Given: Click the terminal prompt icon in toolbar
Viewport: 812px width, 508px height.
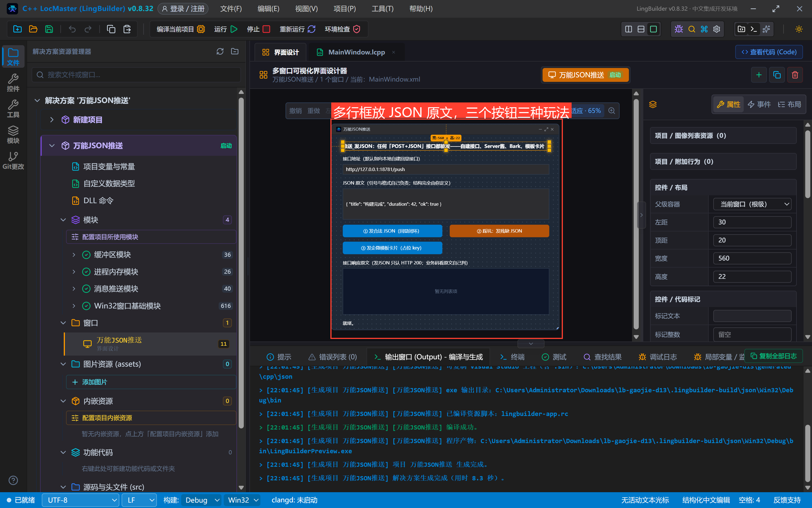Looking at the screenshot, I should pos(754,29).
